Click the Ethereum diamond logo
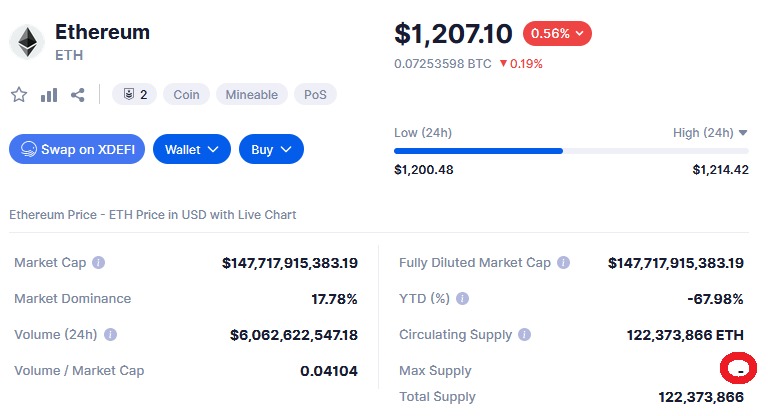 27,42
